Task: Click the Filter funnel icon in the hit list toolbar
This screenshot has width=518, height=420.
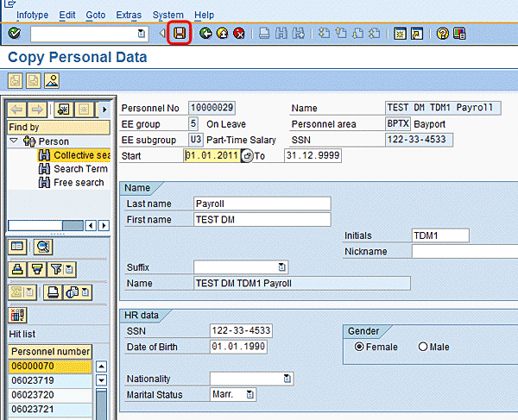Action: point(57,269)
